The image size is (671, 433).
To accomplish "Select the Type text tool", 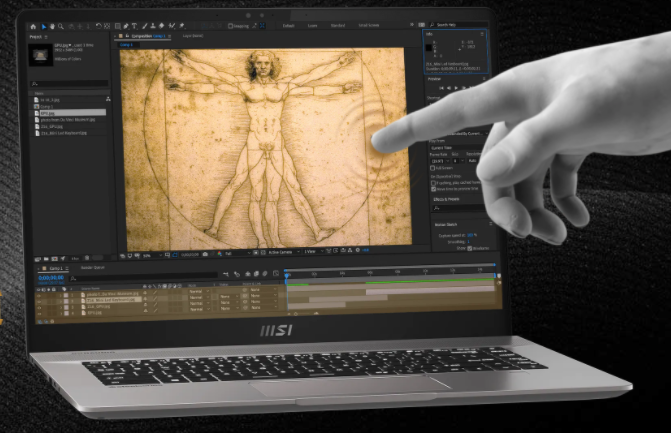I will pos(134,26).
